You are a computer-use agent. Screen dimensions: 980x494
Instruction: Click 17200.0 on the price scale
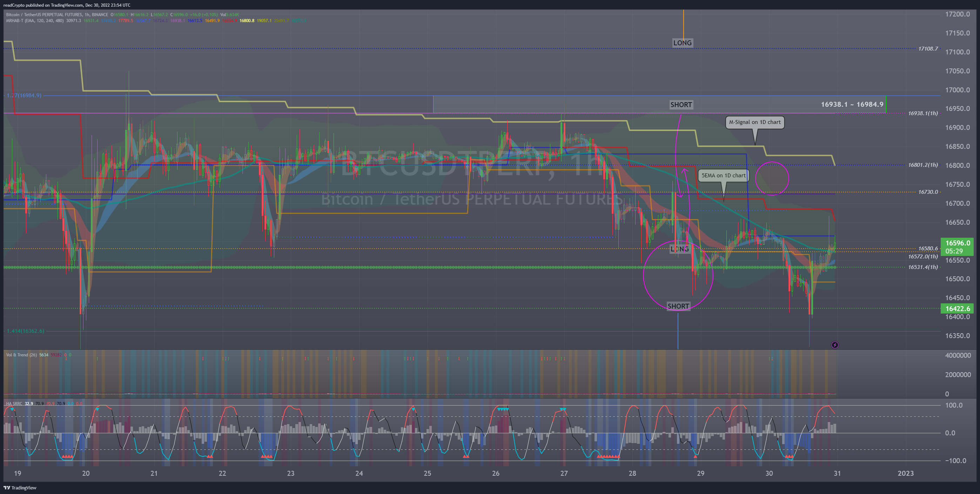tap(958, 14)
